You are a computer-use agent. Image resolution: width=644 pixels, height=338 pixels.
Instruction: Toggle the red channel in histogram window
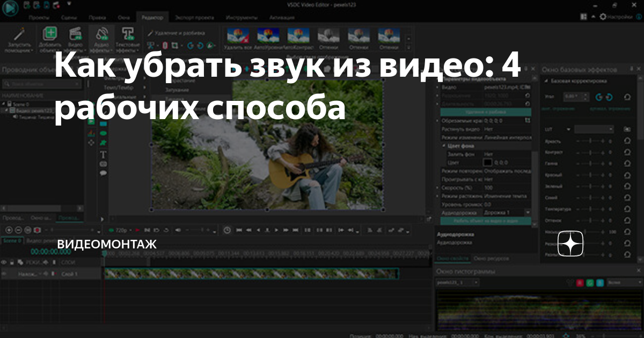coord(580,282)
